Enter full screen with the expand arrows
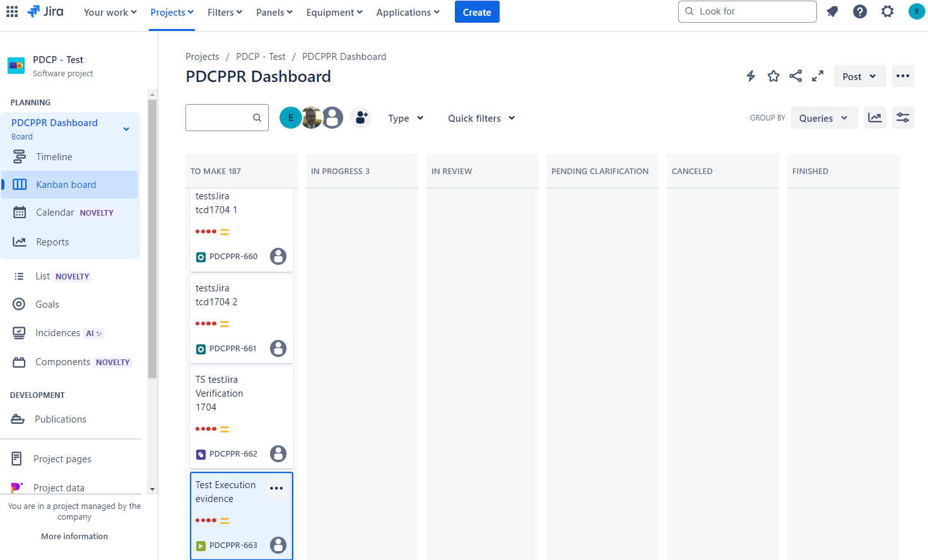 click(x=818, y=76)
